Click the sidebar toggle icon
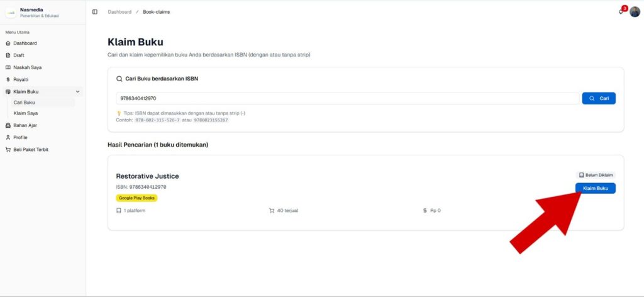This screenshot has height=297, width=644. click(x=95, y=12)
